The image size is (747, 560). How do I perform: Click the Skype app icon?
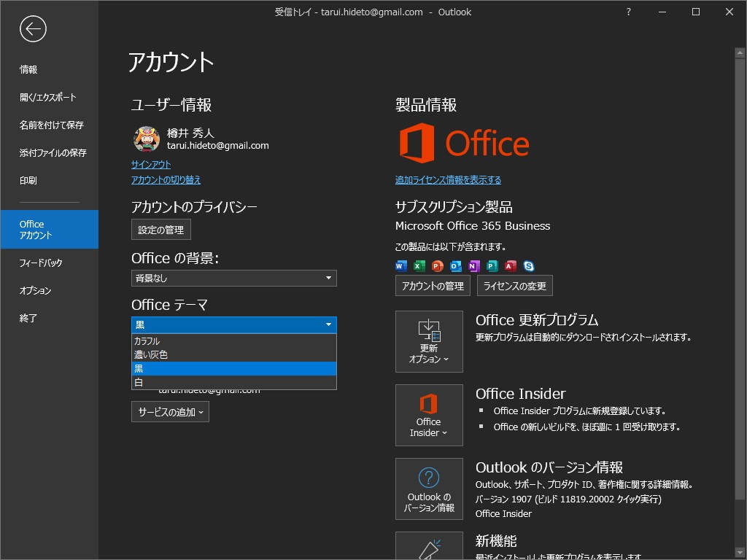(x=528, y=266)
